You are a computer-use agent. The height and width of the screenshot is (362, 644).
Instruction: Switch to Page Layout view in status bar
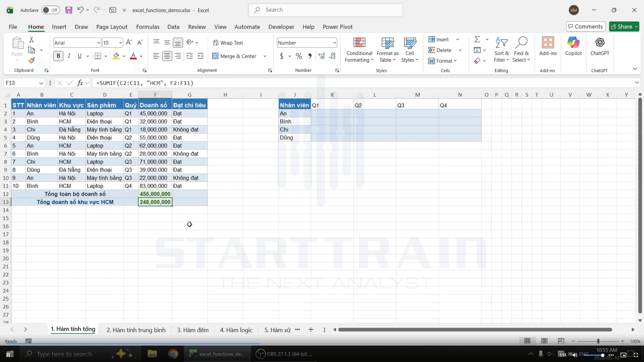point(544,341)
